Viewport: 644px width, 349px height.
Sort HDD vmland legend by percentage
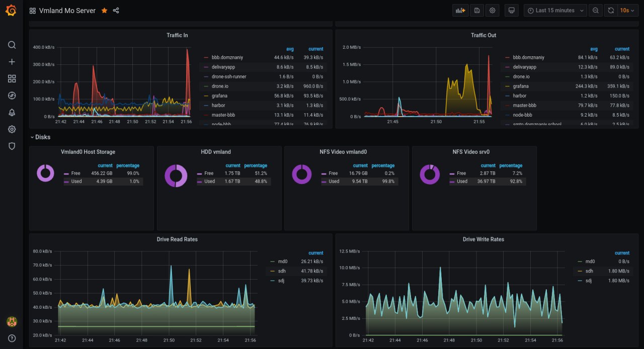pos(256,165)
